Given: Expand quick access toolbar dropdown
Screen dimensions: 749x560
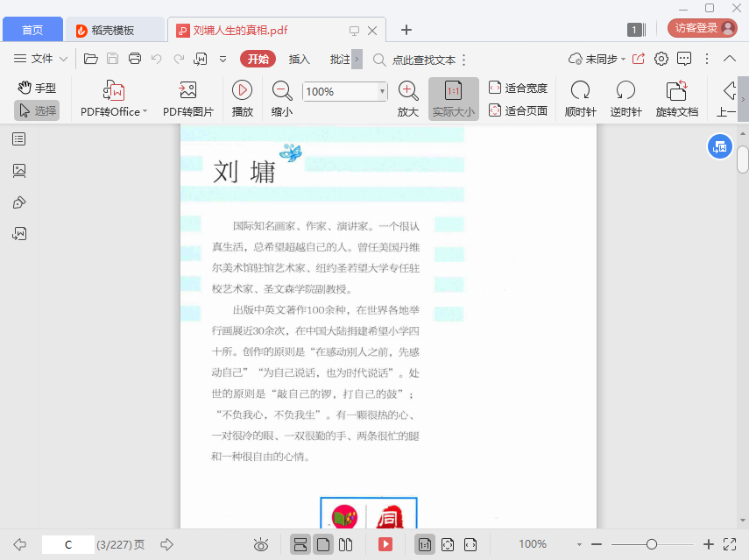Looking at the screenshot, I should (x=223, y=60).
